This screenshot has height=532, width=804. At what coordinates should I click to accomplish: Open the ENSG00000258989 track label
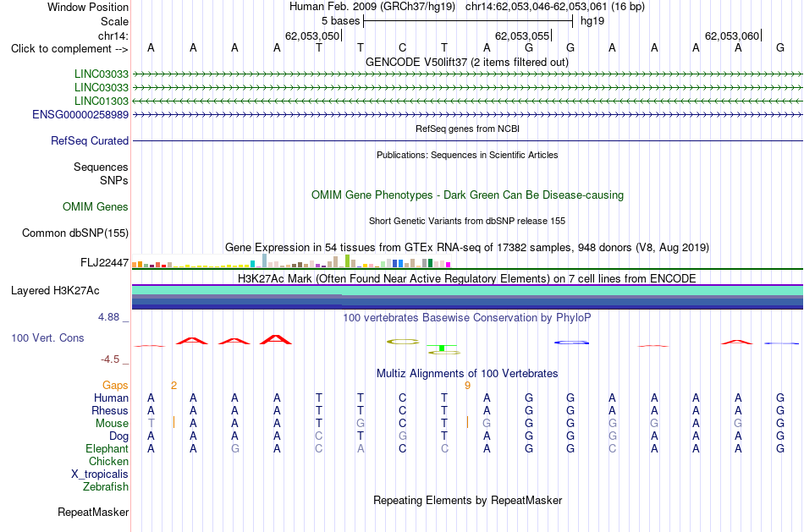click(x=80, y=114)
